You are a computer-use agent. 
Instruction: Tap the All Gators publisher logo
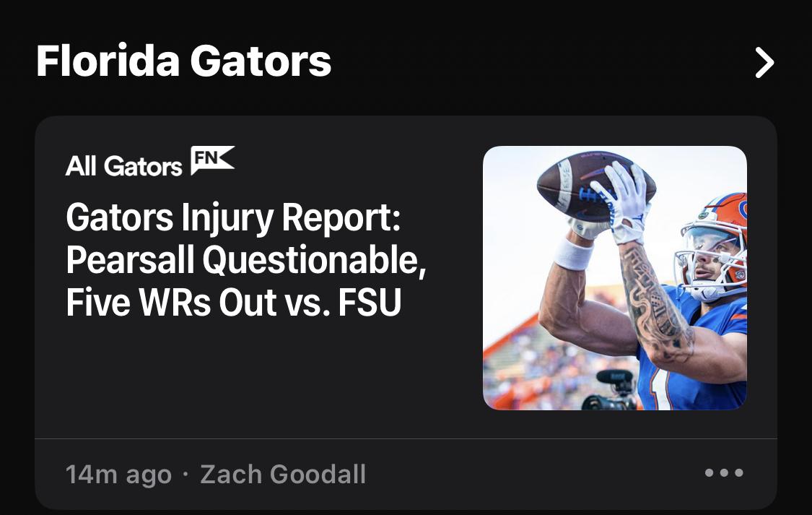tap(123, 166)
